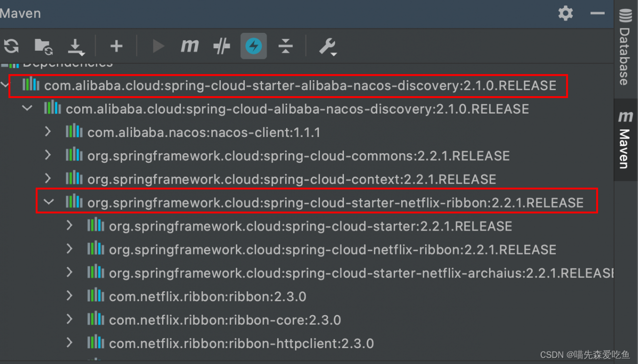Image resolution: width=638 pixels, height=364 pixels.
Task: Collapse the spring-cloud-starter-netflix-ribbon node
Action: pyautogui.click(x=48, y=202)
